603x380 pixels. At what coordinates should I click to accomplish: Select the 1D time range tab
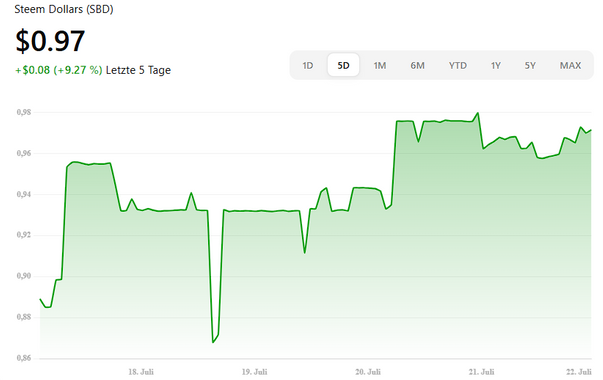pyautogui.click(x=308, y=65)
